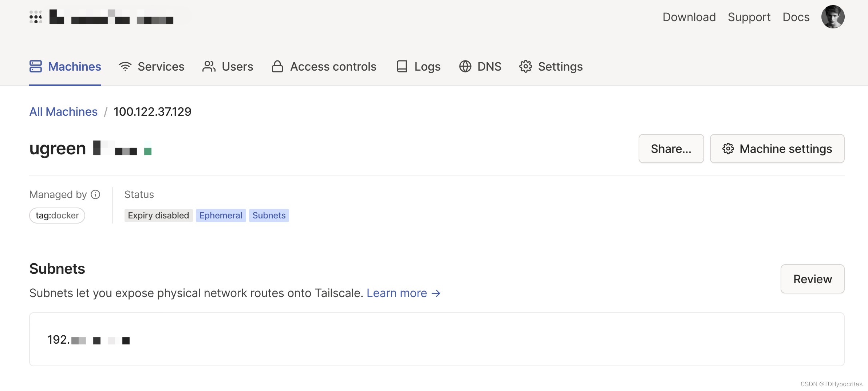Click the Subnets section heading
Viewport: 868px width, 391px height.
pos(57,269)
